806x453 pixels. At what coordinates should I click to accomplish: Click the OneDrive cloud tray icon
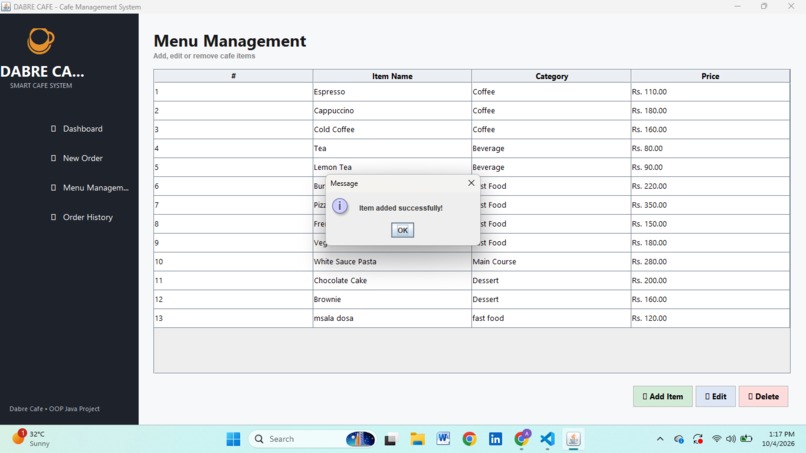[679, 439]
